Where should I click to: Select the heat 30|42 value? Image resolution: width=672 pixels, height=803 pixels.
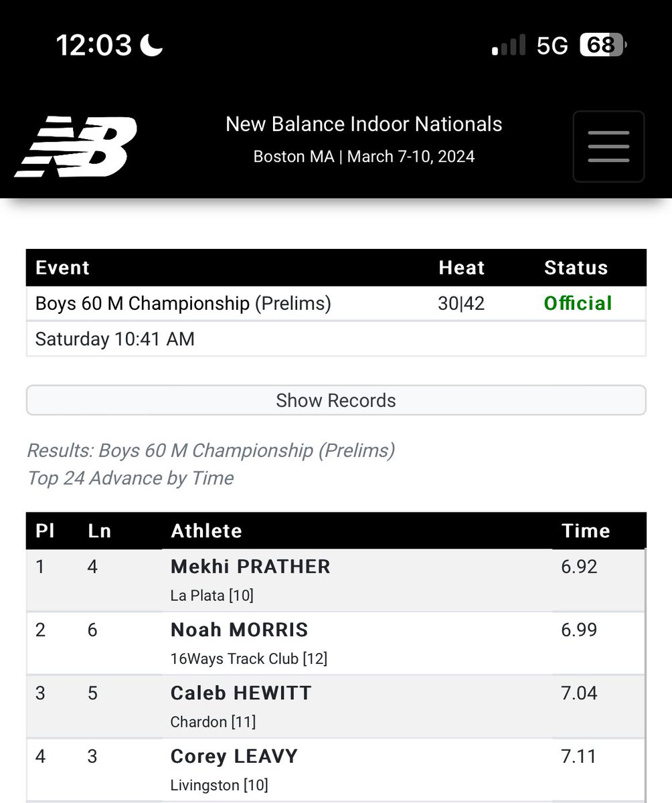click(462, 303)
